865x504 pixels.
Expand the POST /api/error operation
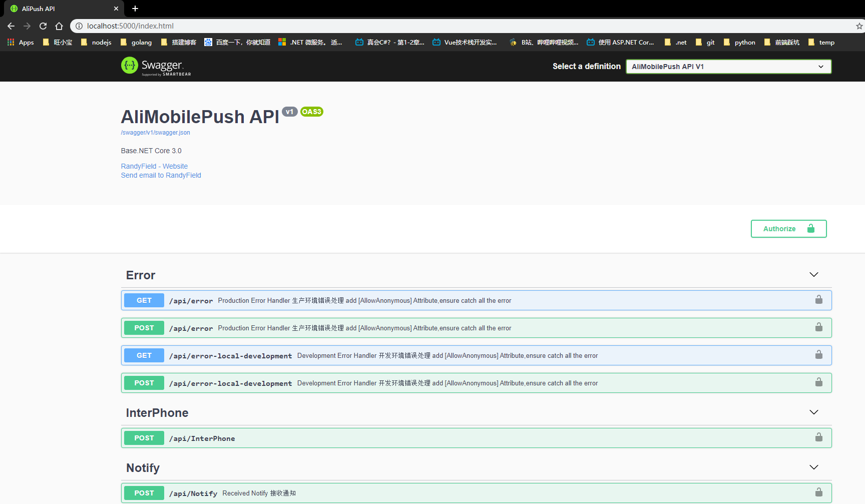tap(476, 328)
